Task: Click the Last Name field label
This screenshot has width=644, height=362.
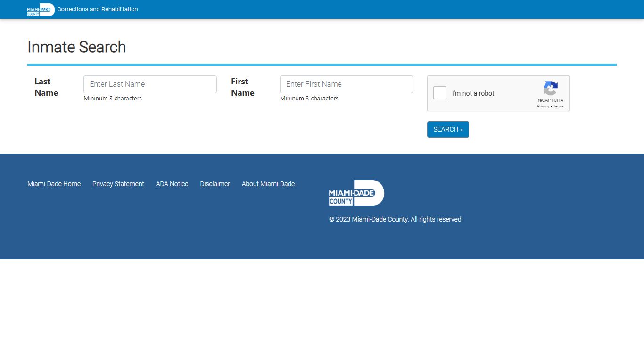Action: click(46, 87)
